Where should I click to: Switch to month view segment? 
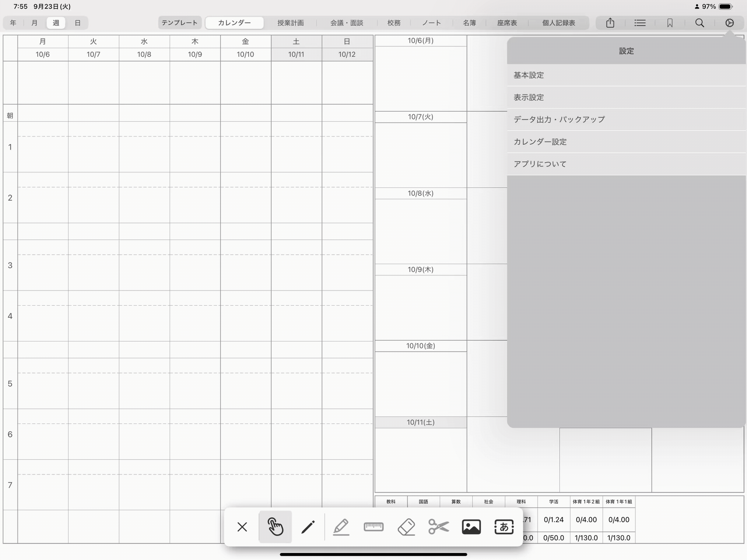pyautogui.click(x=34, y=23)
